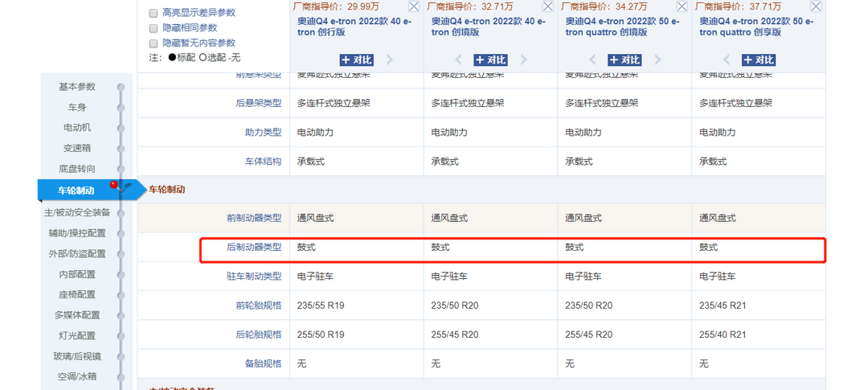Select front tire value 235/55 R19
868x390 pixels.
pos(321,306)
